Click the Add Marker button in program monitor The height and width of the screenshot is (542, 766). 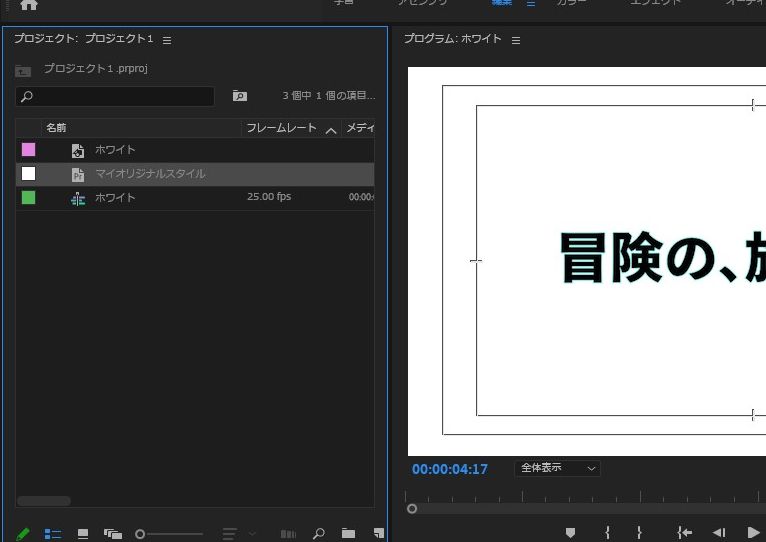pos(570,533)
